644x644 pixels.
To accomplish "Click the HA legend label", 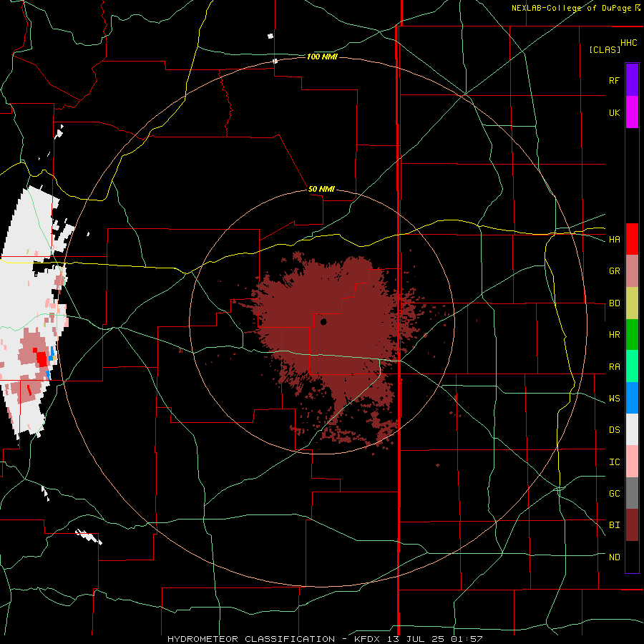I will click(614, 240).
